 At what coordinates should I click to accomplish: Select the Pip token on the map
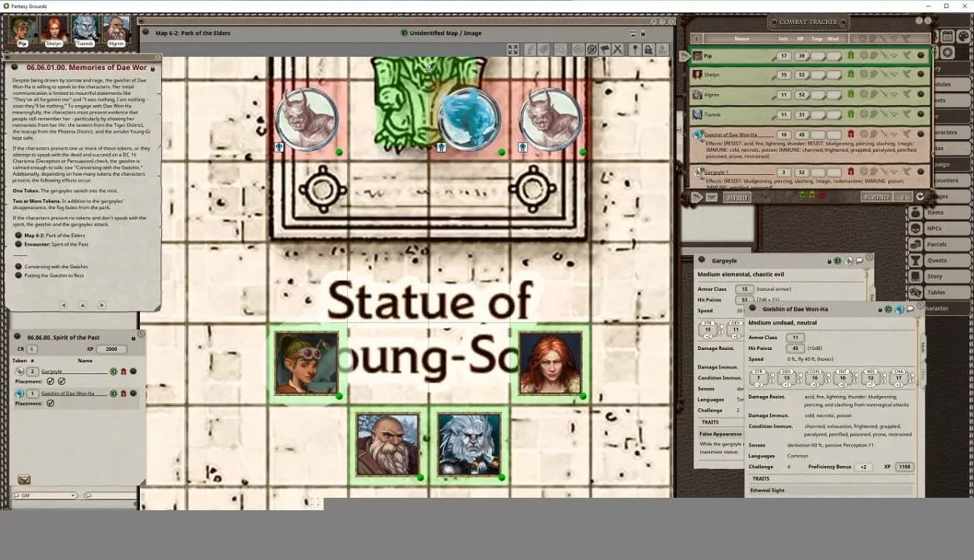tap(307, 363)
